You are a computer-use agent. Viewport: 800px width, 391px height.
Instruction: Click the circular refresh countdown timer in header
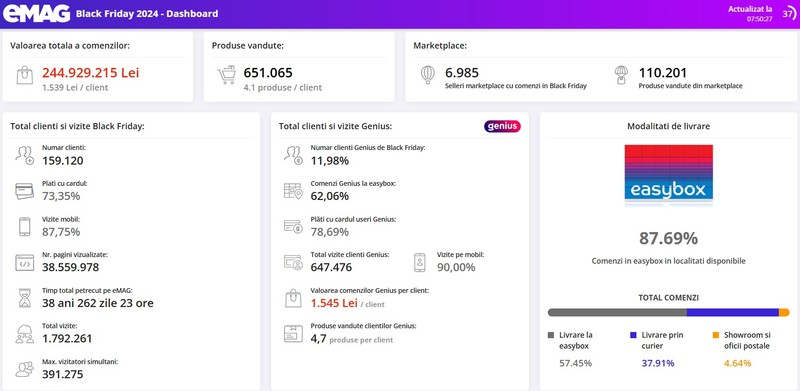point(789,14)
